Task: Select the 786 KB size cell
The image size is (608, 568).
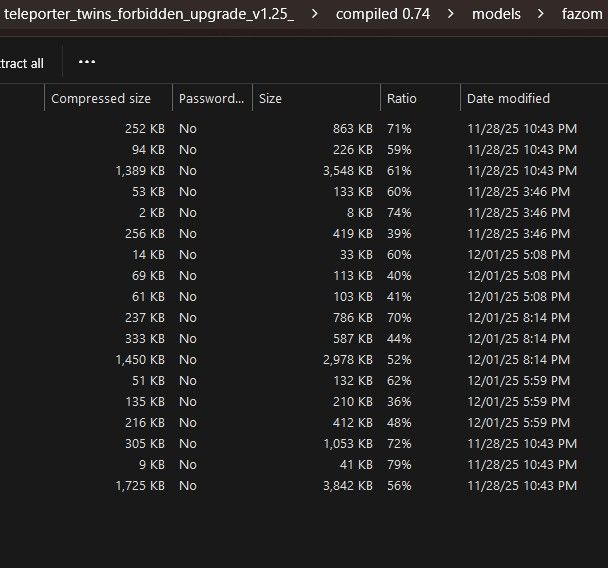Action: (x=352, y=318)
